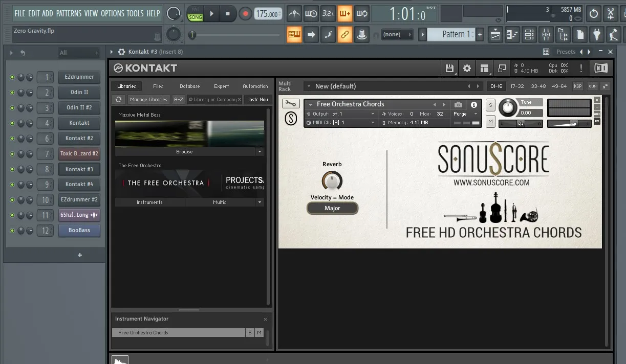Toggle the green LED for BooBass channel

pos(12,231)
